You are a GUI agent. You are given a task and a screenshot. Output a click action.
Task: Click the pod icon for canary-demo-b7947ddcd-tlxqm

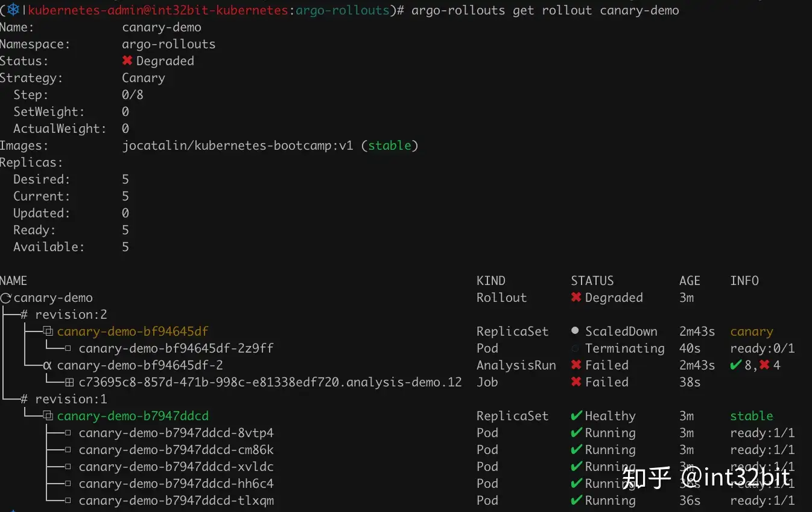click(x=68, y=501)
